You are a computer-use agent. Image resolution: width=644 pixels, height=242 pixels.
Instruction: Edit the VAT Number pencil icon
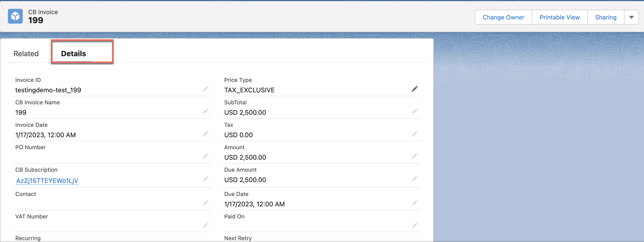pos(205,226)
